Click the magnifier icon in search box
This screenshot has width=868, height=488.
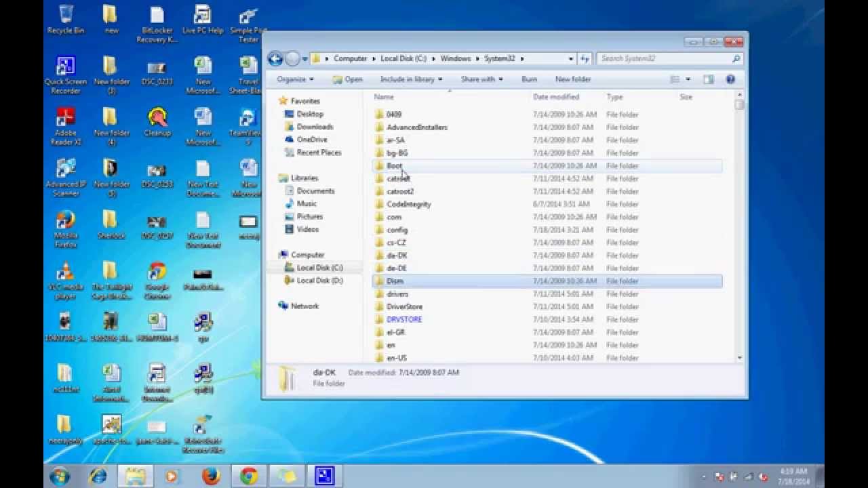click(x=736, y=59)
